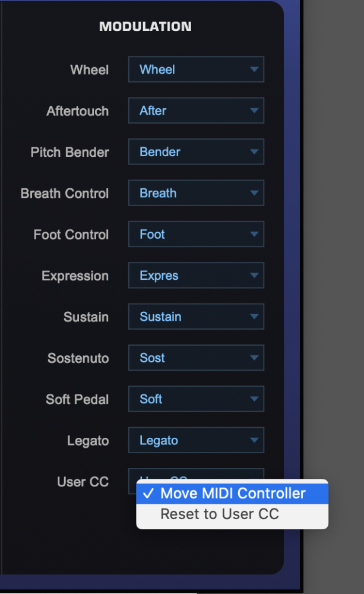Expand the Pitch Bender dropdown
Viewport: 364px width, 594px height.
196,152
